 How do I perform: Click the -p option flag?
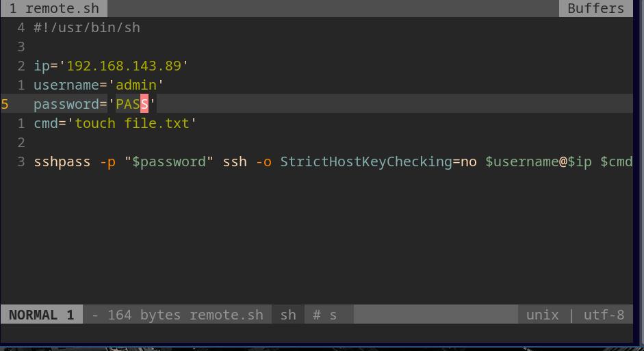pyautogui.click(x=107, y=161)
